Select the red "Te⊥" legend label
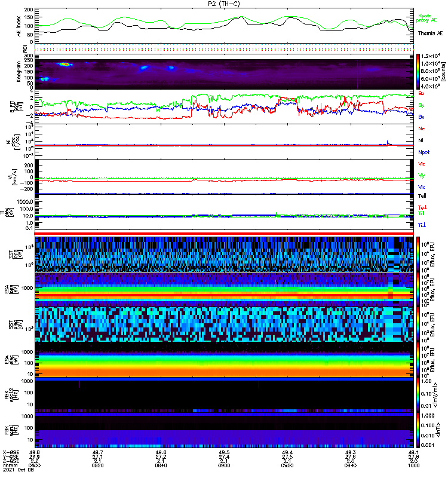Viewport: 448px width, 478px height. coord(422,207)
